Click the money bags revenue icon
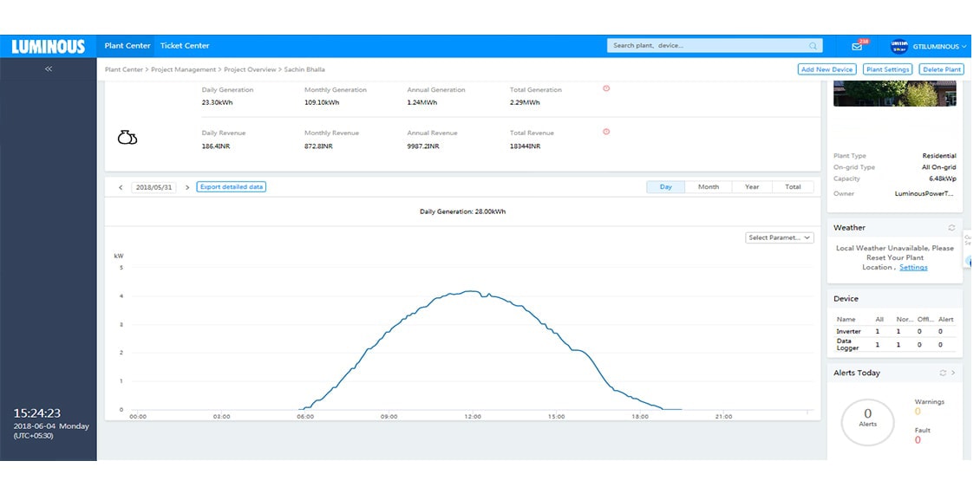980x487 pixels. [x=127, y=138]
